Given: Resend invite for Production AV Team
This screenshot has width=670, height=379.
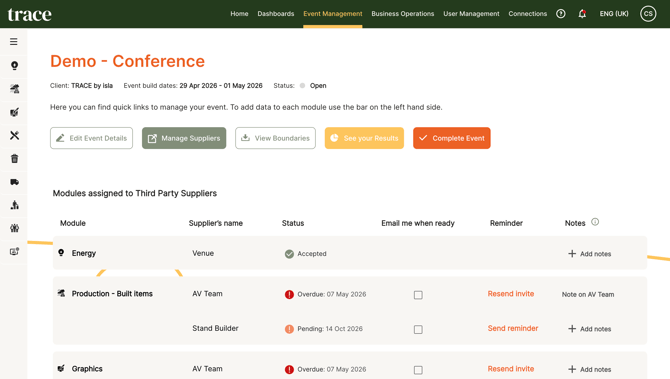Looking at the screenshot, I should pyautogui.click(x=511, y=294).
